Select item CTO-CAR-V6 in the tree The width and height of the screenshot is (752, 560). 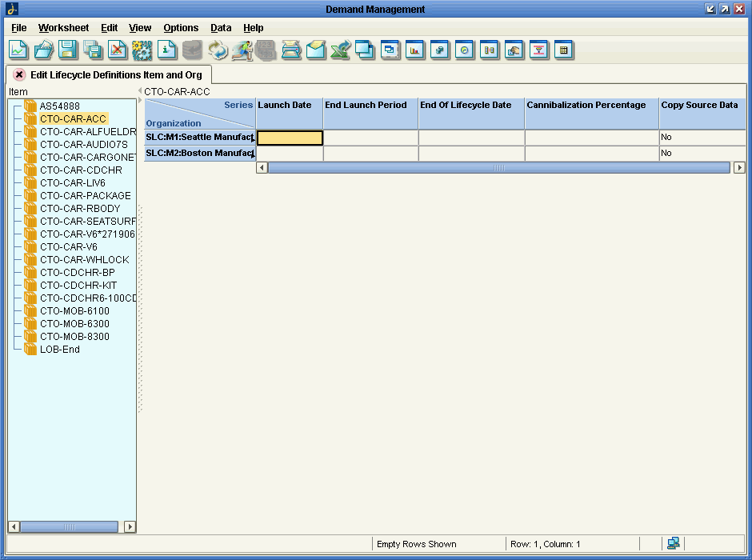tap(69, 247)
